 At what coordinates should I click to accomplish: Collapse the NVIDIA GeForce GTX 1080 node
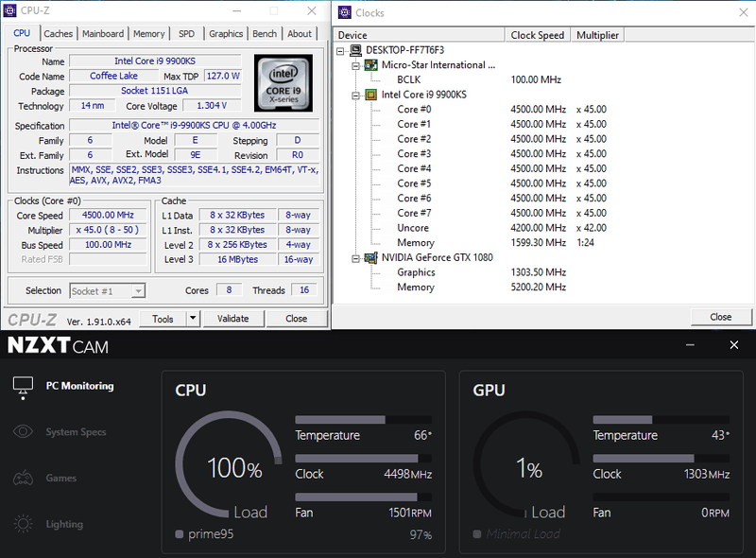pyautogui.click(x=356, y=259)
